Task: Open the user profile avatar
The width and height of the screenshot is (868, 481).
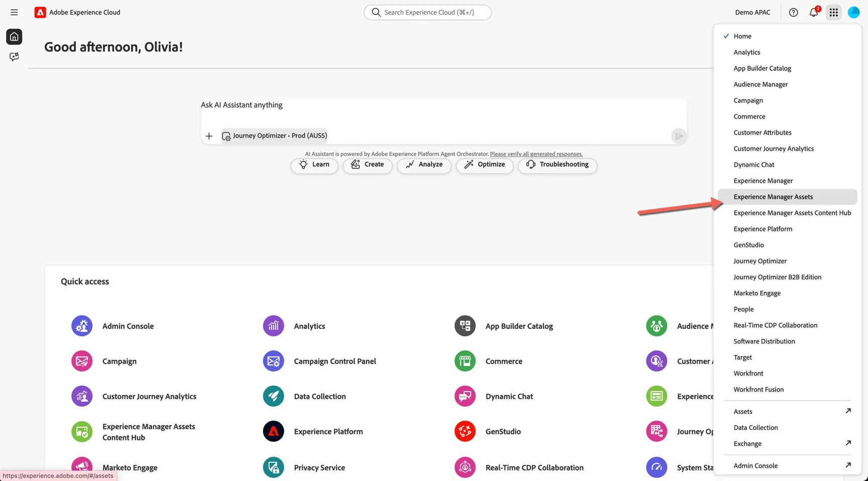Action: [x=853, y=13]
